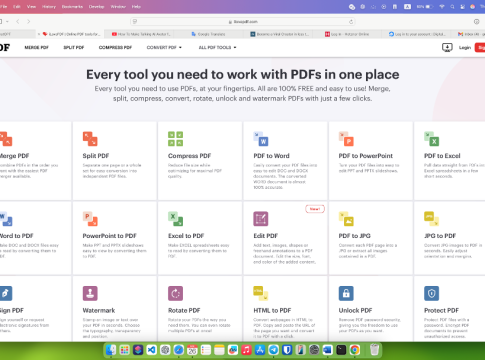Open the HTML to PDF tool icon

261,293
